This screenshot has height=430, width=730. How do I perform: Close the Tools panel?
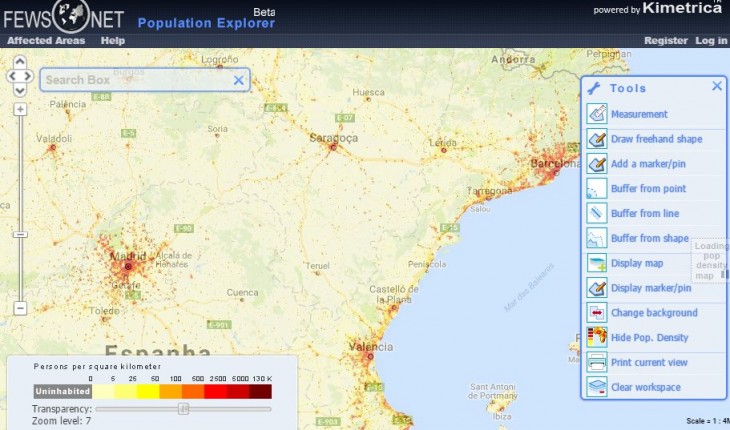pos(717,87)
